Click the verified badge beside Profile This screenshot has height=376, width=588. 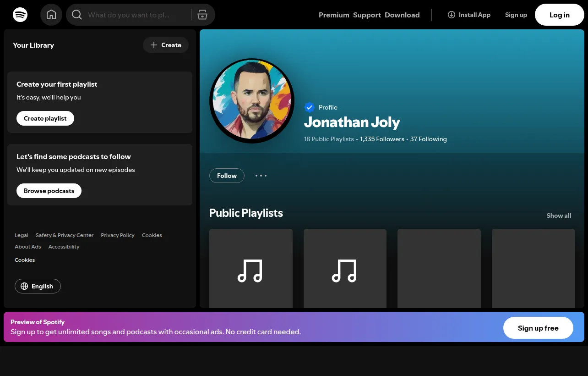coord(310,107)
